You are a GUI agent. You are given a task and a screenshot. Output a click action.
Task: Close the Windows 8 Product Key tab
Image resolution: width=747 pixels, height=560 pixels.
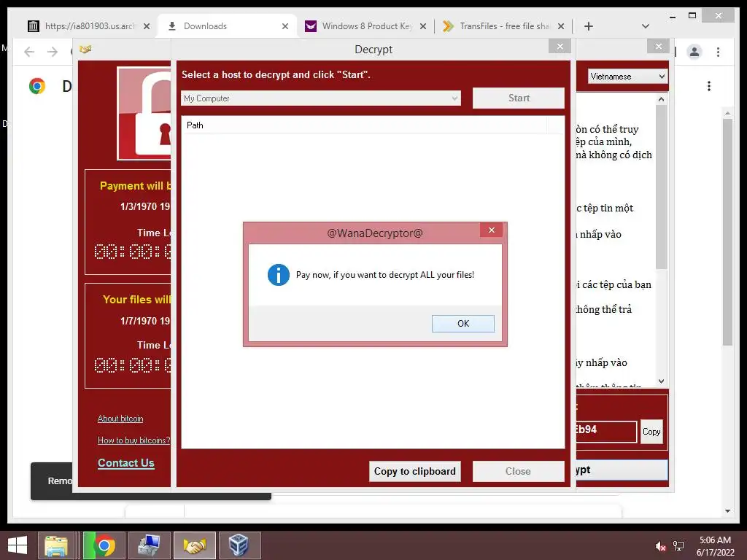coord(423,26)
